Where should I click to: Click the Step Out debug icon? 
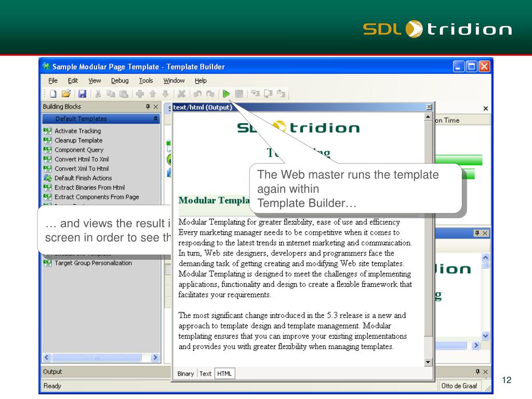pos(281,94)
